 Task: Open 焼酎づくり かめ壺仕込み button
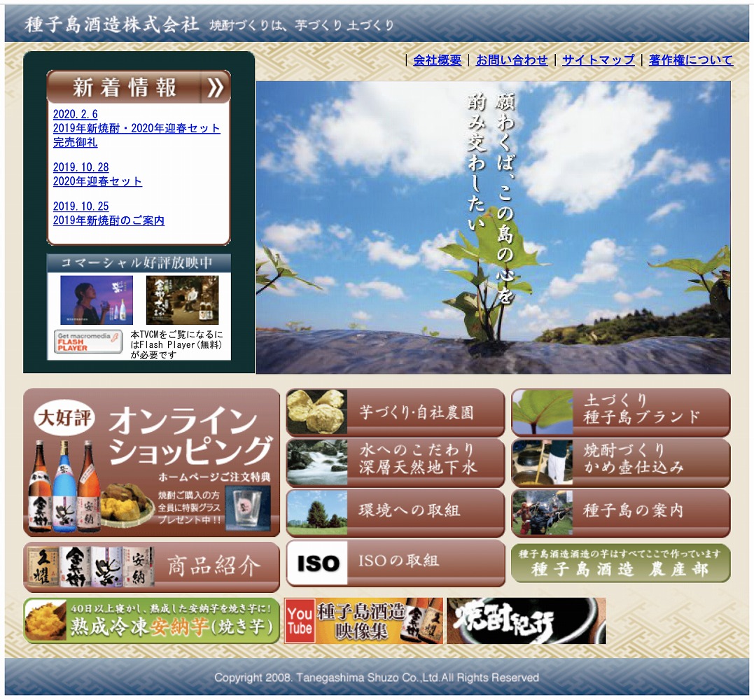pyautogui.click(x=621, y=463)
